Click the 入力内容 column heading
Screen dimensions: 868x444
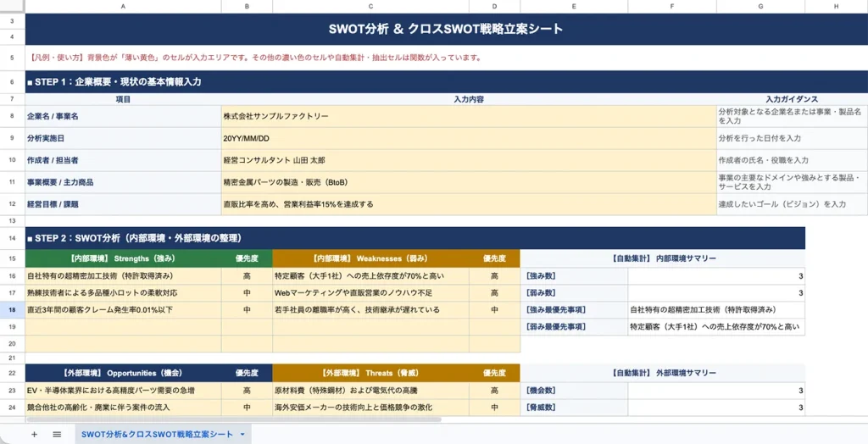point(469,100)
